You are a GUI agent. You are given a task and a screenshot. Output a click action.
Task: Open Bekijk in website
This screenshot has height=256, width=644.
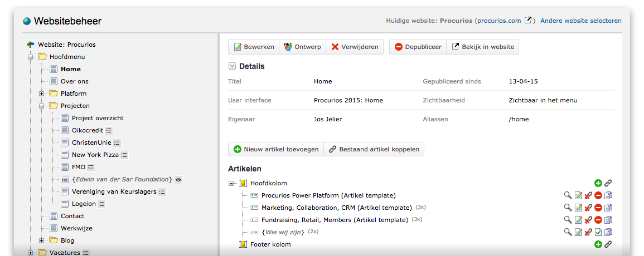(x=483, y=47)
